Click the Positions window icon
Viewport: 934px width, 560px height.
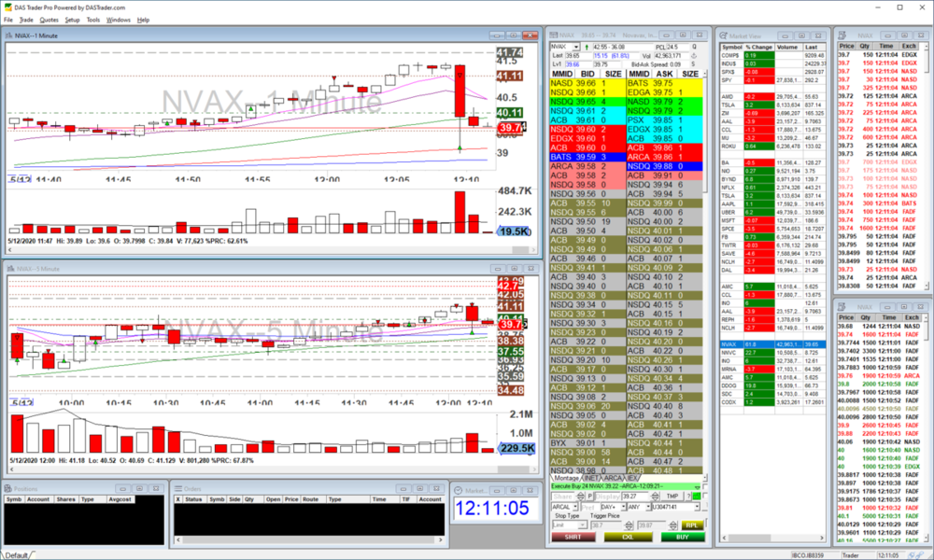pyautogui.click(x=8, y=488)
